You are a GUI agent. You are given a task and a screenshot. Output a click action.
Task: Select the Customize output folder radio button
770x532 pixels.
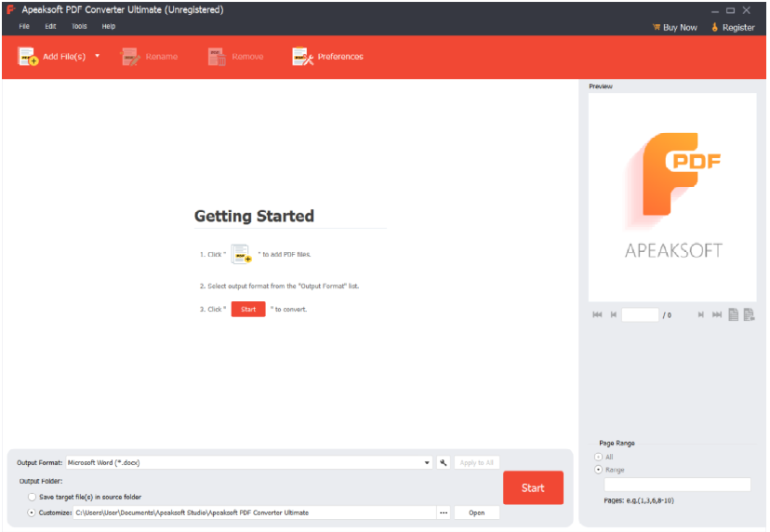coord(32,512)
